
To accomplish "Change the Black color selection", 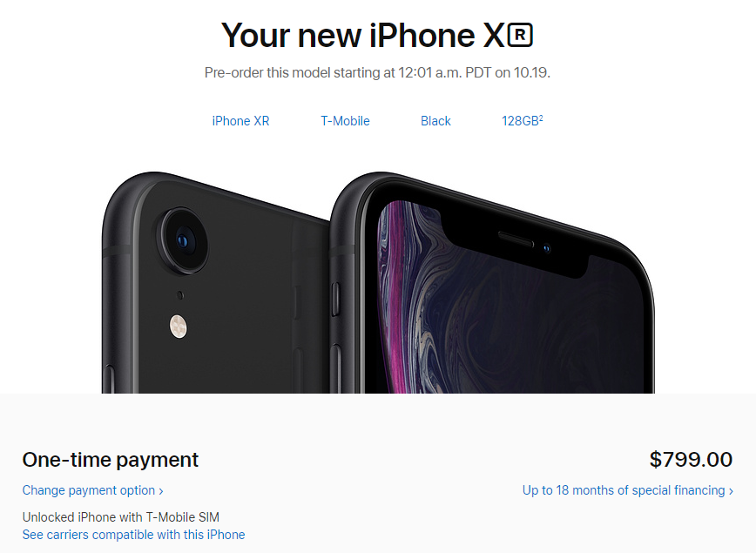I will (x=435, y=121).
